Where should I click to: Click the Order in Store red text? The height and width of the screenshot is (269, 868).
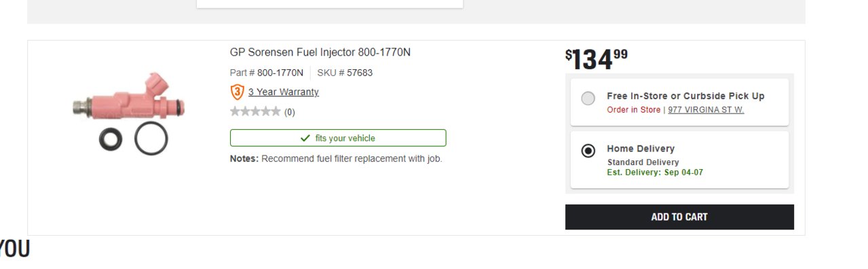coord(633,109)
